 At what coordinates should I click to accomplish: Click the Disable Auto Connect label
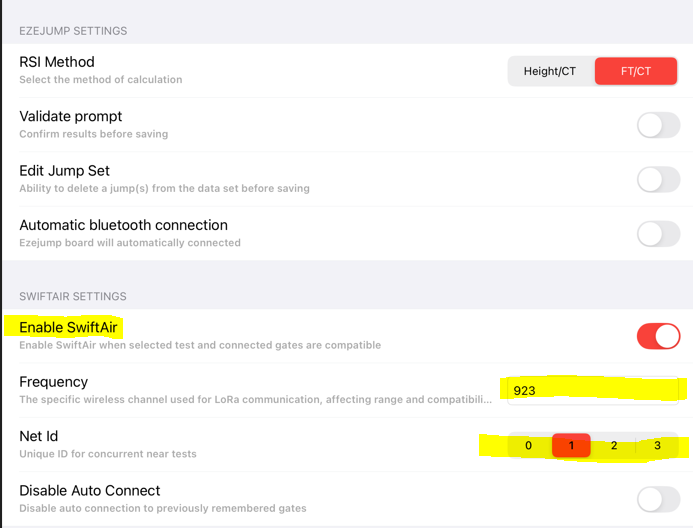(x=90, y=490)
